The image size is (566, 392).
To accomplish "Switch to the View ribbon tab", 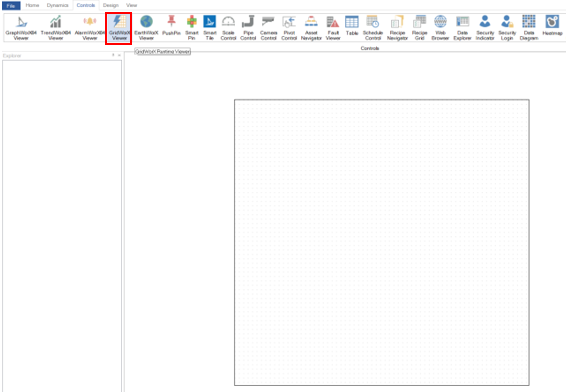I will point(132,5).
